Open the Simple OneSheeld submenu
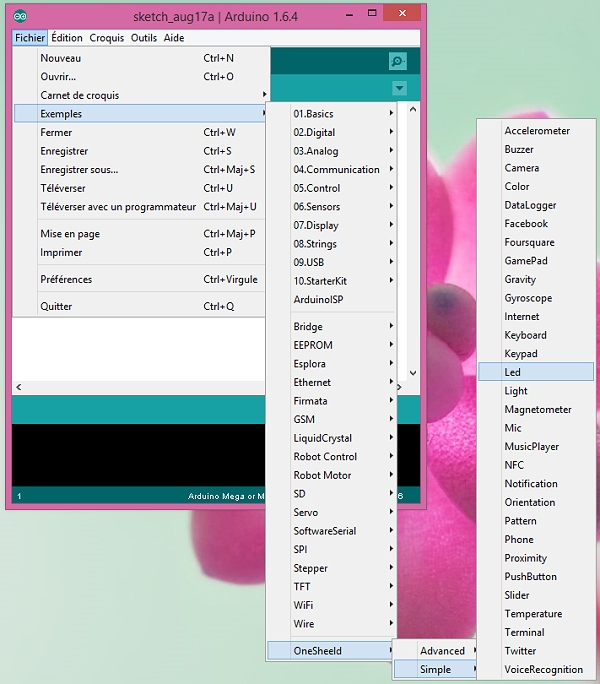 coord(435,670)
